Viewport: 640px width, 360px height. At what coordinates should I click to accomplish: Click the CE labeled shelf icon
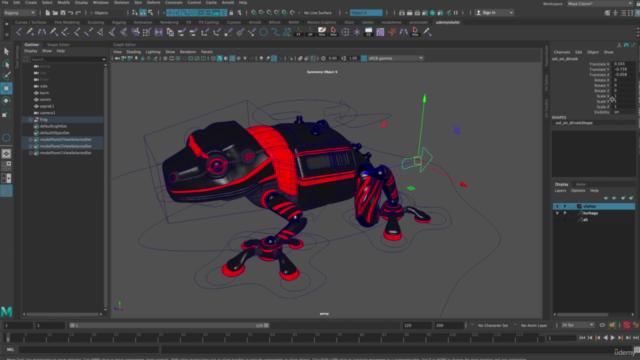pyautogui.click(x=369, y=32)
